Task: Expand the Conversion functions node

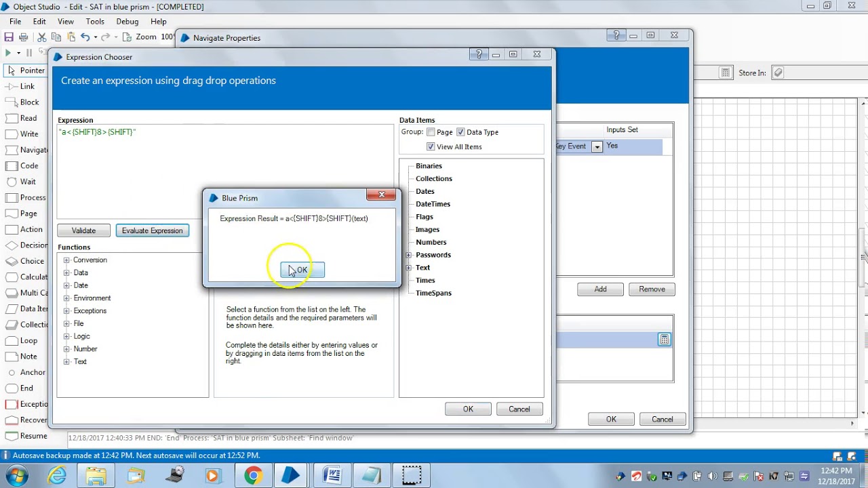Action: coord(66,260)
